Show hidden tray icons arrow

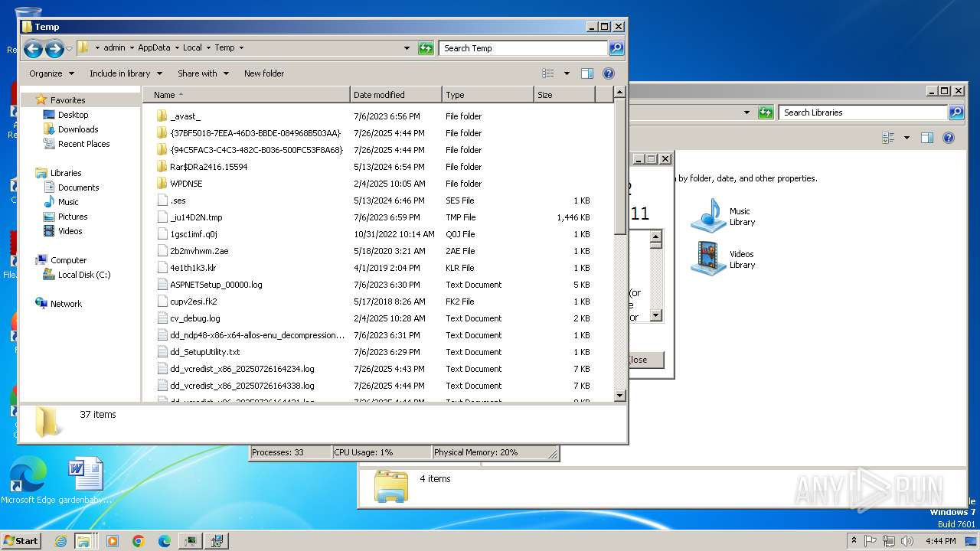(x=854, y=541)
